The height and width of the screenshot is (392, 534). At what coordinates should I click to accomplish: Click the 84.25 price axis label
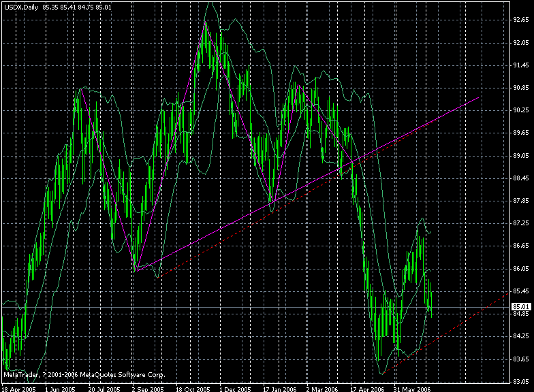coord(522,336)
